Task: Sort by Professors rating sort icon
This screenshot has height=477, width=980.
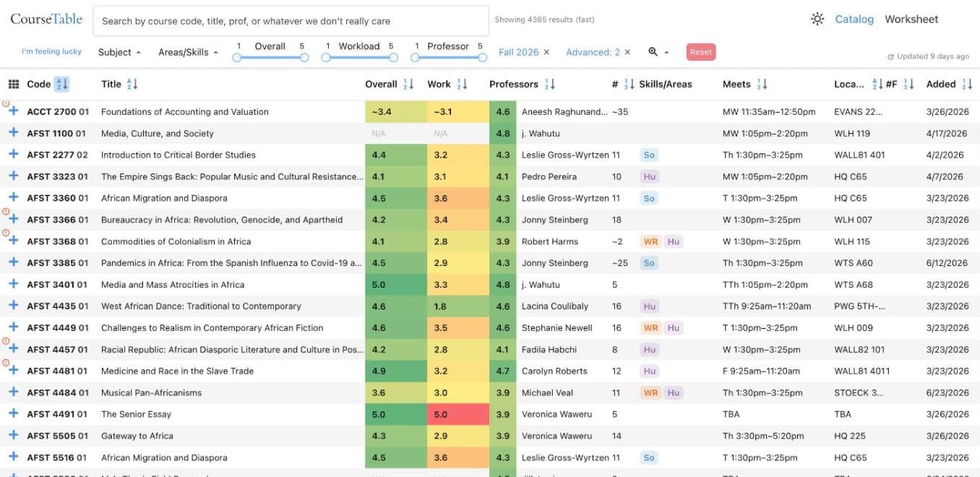Action: (549, 85)
